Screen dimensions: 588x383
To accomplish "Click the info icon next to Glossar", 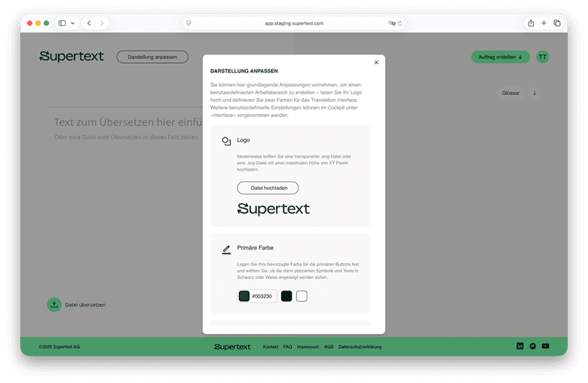I will point(534,93).
